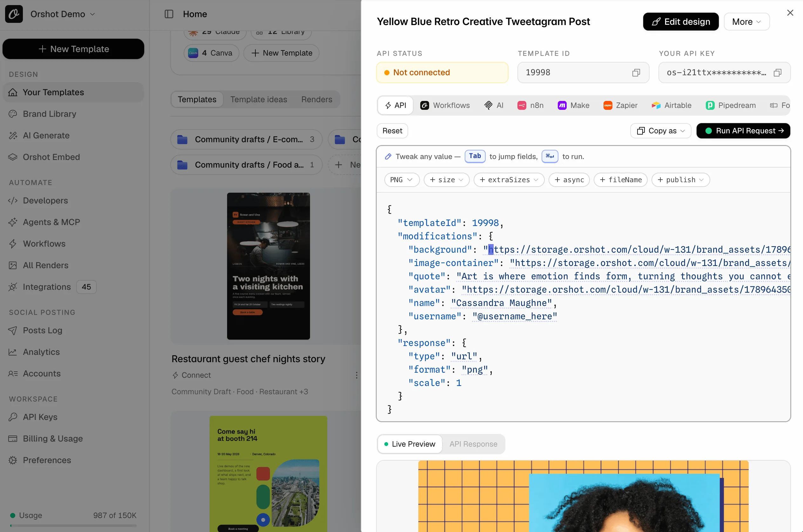Go to Accounts
This screenshot has height=532, width=803.
(x=73, y=374)
